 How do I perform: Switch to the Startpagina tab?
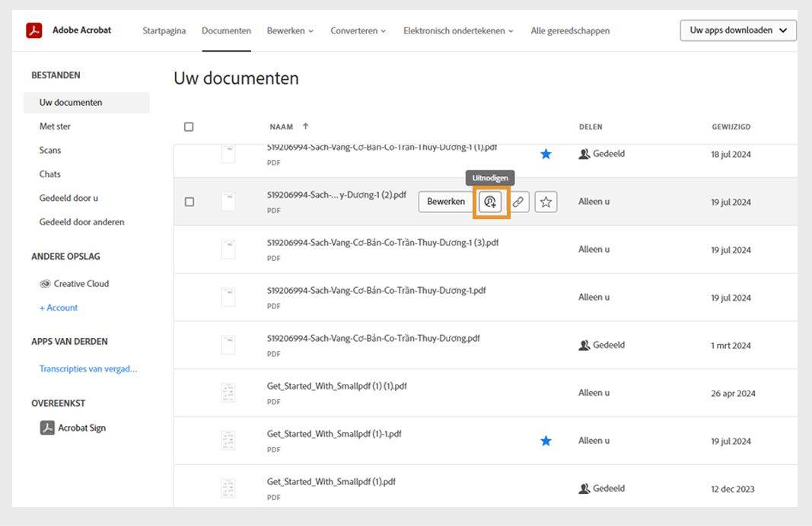[164, 30]
